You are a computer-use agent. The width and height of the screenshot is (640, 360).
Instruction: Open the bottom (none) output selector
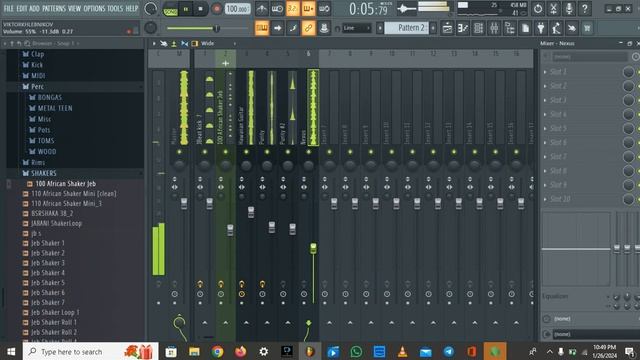click(596, 334)
